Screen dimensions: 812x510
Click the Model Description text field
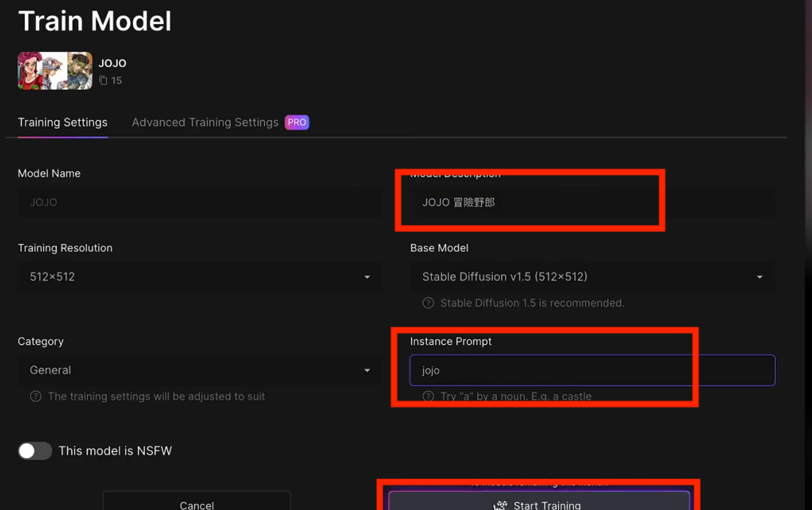click(592, 202)
